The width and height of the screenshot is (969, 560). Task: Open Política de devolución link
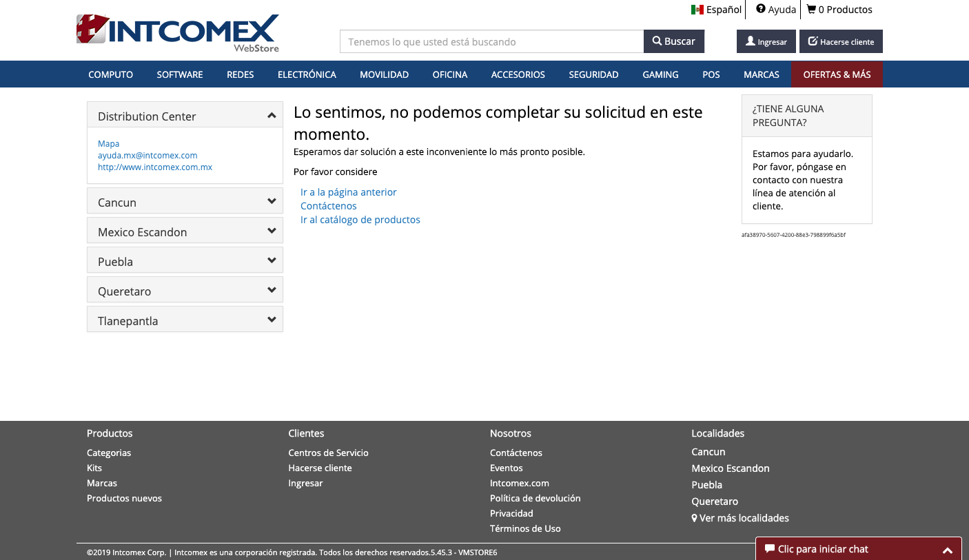[535, 498]
